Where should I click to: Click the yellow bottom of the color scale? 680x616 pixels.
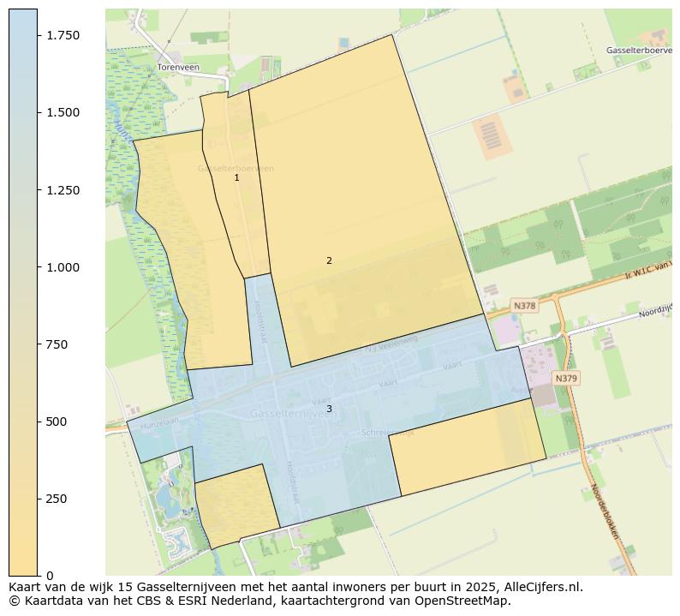[x=23, y=565]
